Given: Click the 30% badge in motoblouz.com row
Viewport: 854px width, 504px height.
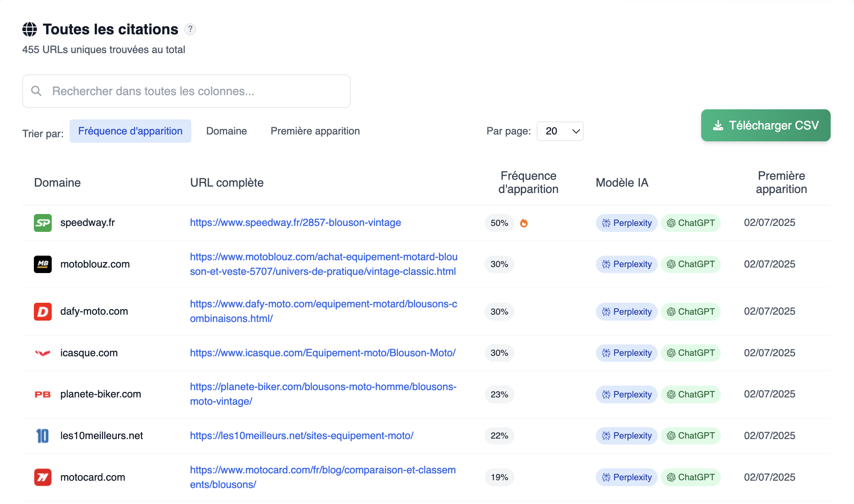Looking at the screenshot, I should coord(499,264).
